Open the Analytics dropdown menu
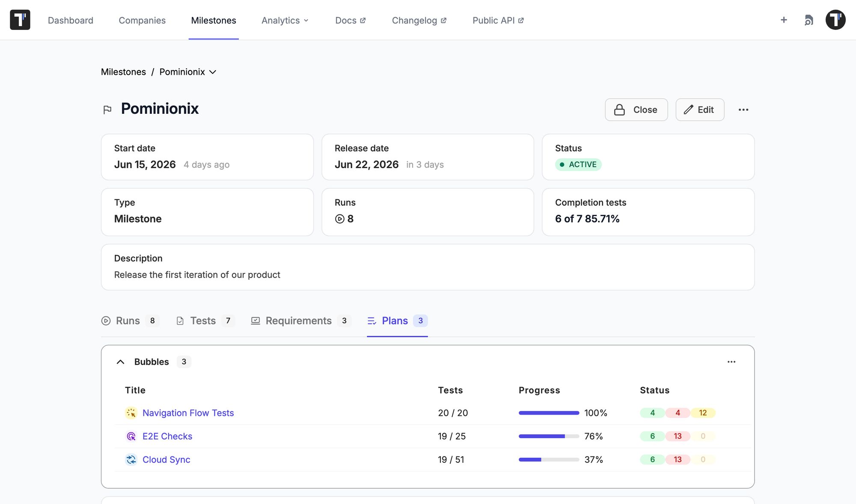Viewport: 856px width, 504px height. (285, 20)
